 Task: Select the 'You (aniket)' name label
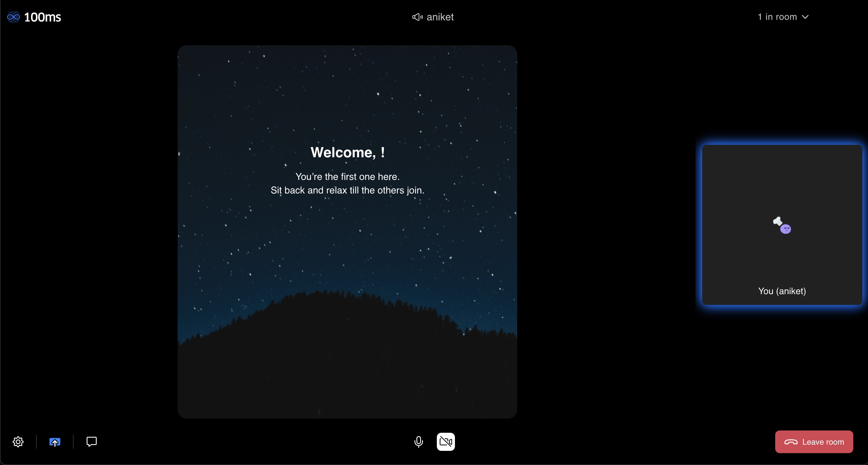[x=782, y=291]
